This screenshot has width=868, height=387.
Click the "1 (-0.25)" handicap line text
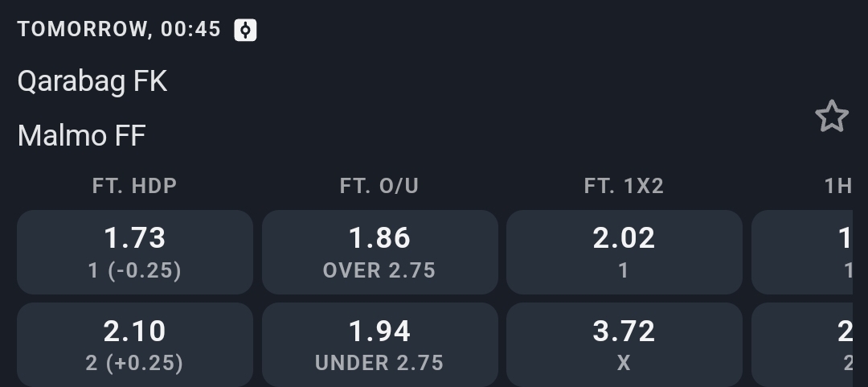[135, 271]
